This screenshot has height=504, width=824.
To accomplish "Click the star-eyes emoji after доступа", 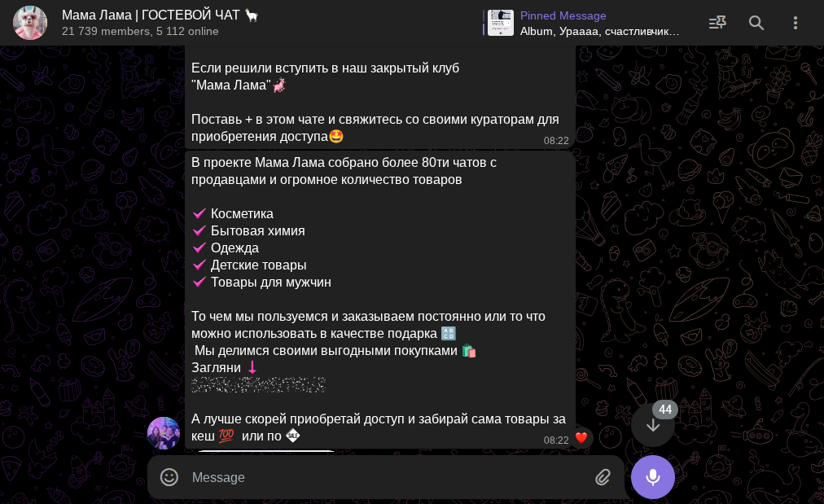I will pyautogui.click(x=336, y=137).
